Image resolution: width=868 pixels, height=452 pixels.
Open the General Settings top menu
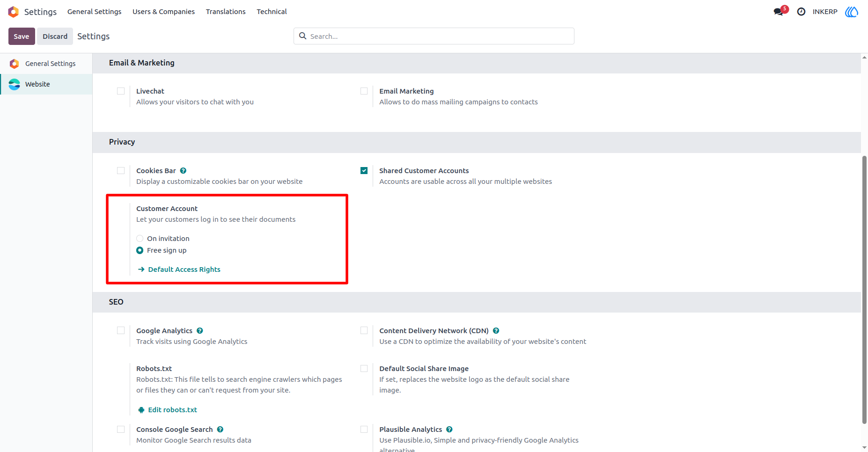[x=94, y=12]
